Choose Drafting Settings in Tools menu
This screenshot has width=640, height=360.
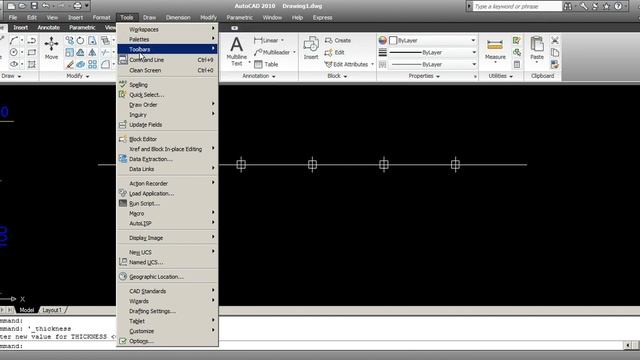click(x=168, y=311)
